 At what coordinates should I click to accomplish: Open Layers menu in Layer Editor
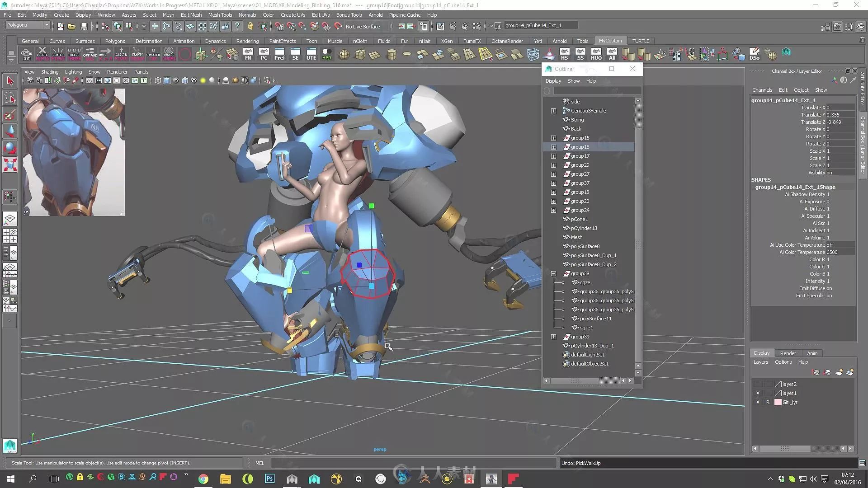coord(761,362)
